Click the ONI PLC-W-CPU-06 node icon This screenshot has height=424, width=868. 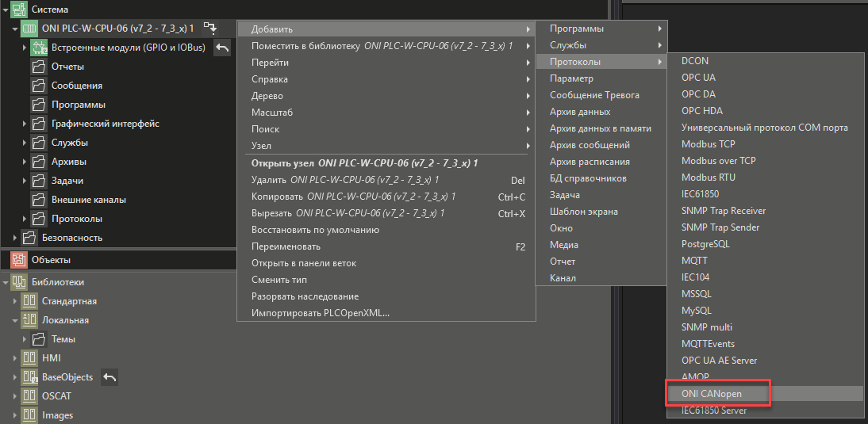(x=29, y=29)
